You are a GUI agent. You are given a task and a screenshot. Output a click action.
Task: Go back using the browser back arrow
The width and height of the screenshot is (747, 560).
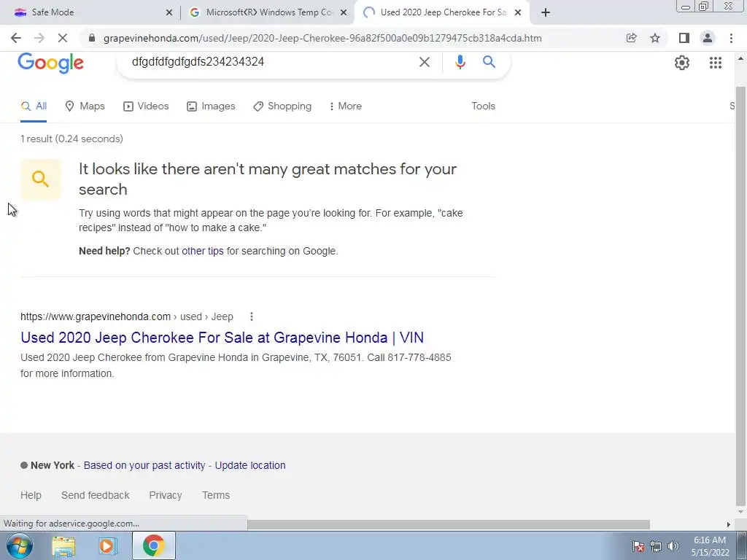[16, 38]
